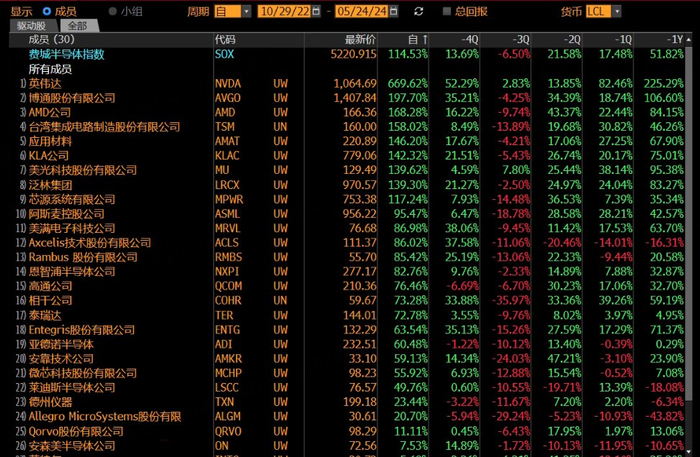
Task: Open 恩智浦半导体公司 member row
Action: (x=72, y=271)
